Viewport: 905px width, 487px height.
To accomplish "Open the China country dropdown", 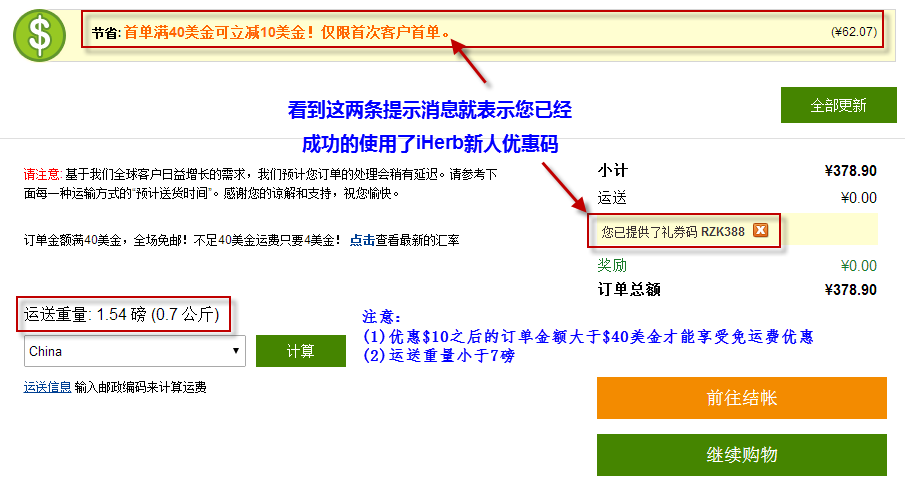I will [134, 351].
